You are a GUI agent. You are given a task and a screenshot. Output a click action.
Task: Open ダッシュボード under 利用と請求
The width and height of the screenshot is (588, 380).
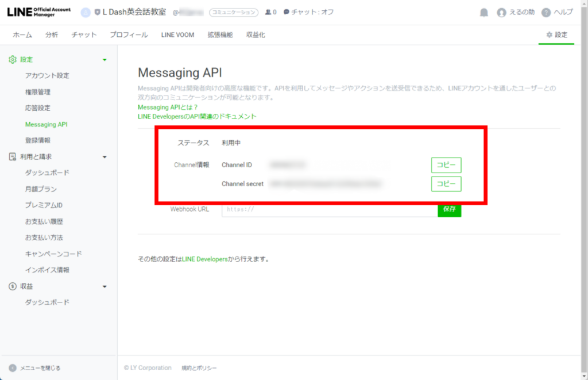[x=47, y=172]
